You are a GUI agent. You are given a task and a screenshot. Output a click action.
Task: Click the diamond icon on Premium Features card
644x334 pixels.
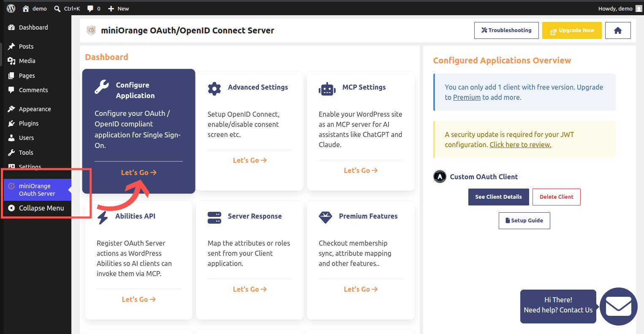326,217
